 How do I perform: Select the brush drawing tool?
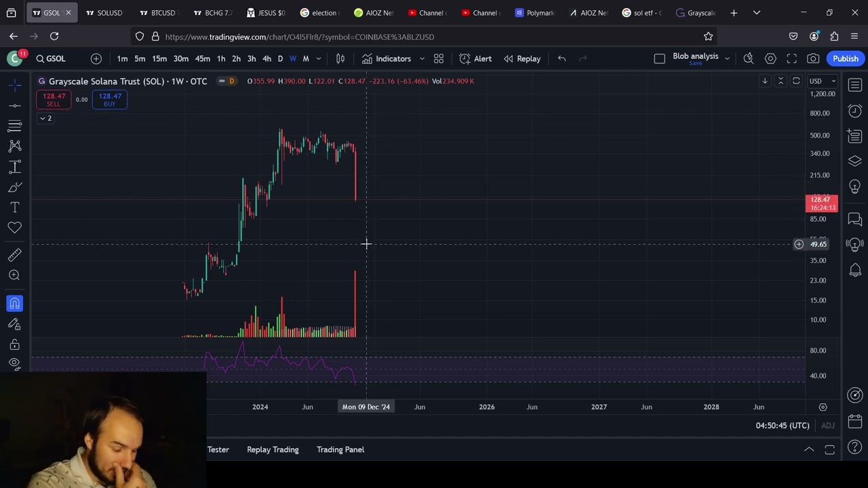(14, 186)
